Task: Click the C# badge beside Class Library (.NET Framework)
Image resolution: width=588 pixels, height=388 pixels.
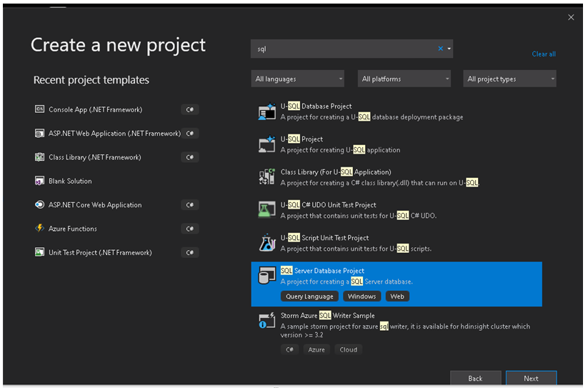Action: click(190, 157)
